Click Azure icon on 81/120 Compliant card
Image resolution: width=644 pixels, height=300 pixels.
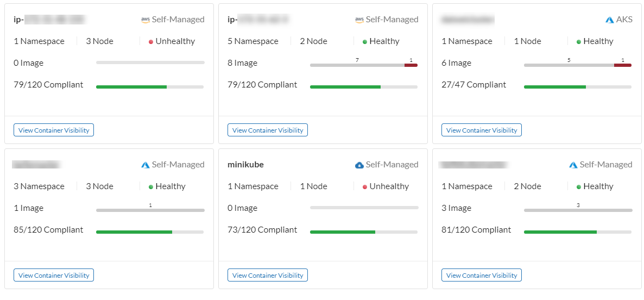(x=573, y=165)
